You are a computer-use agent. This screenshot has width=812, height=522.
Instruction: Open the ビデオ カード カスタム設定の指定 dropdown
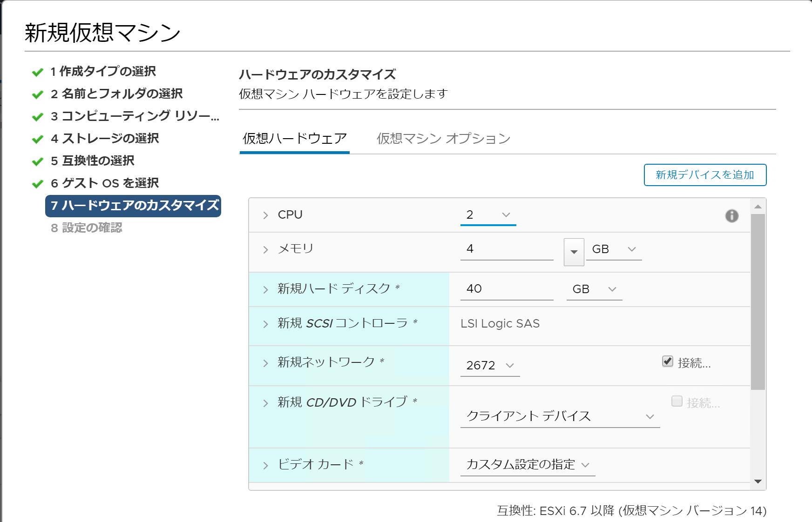tap(528, 465)
